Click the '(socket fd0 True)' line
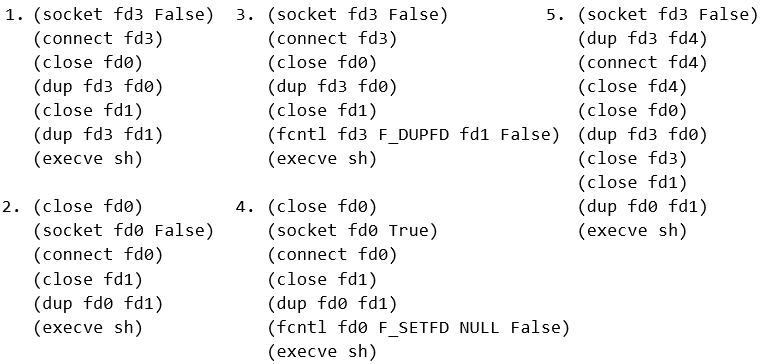 pos(353,230)
